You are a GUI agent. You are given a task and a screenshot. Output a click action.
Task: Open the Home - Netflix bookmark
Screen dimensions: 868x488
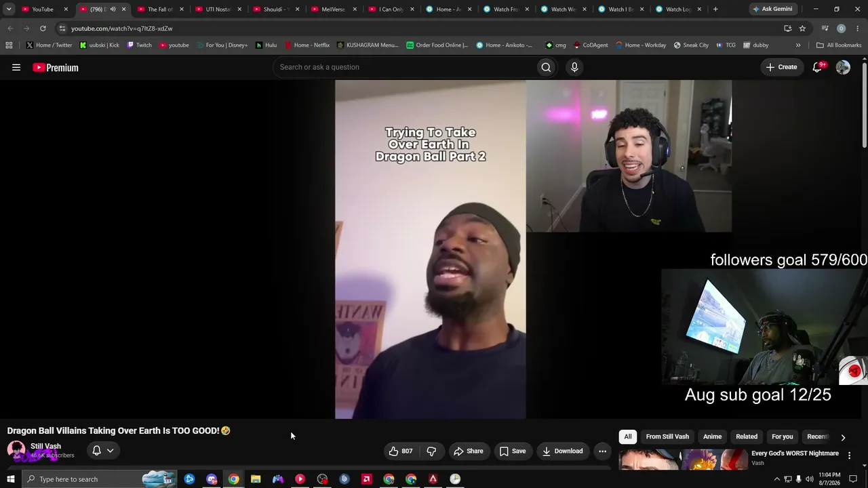pyautogui.click(x=307, y=45)
